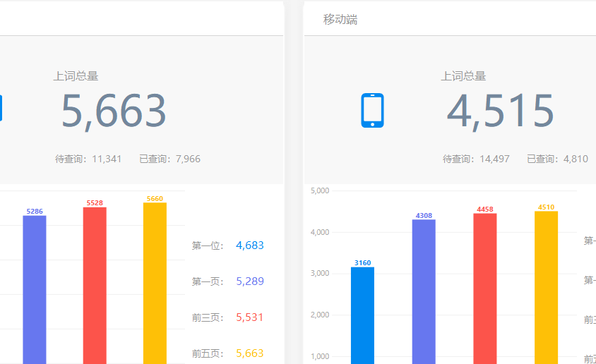Click the purple bar labeled 4308
This screenshot has height=364, width=596.
(x=424, y=291)
